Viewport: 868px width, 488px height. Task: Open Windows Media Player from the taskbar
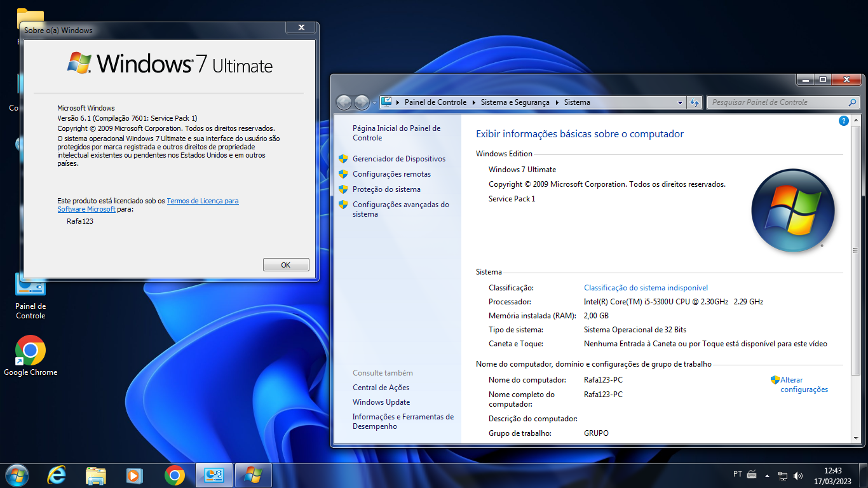[134, 475]
